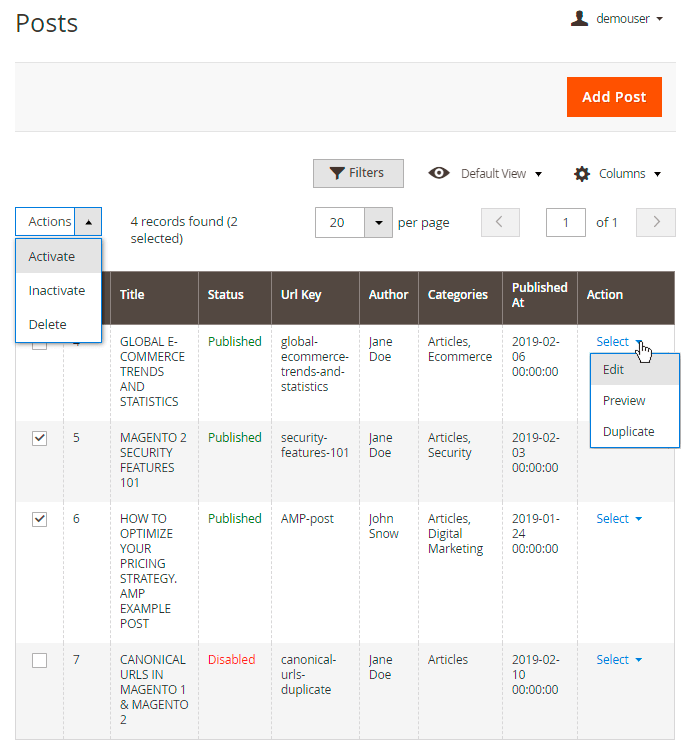Click the page number input field

pos(566,222)
